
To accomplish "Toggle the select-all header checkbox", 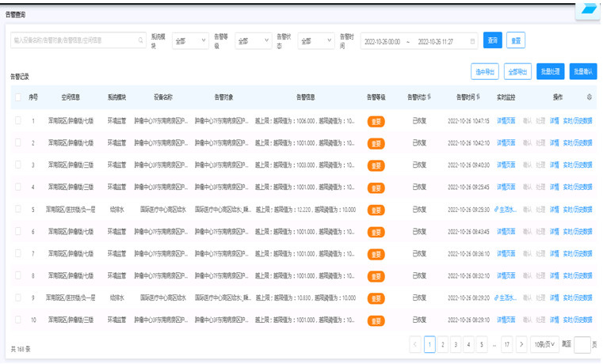I will click(18, 97).
